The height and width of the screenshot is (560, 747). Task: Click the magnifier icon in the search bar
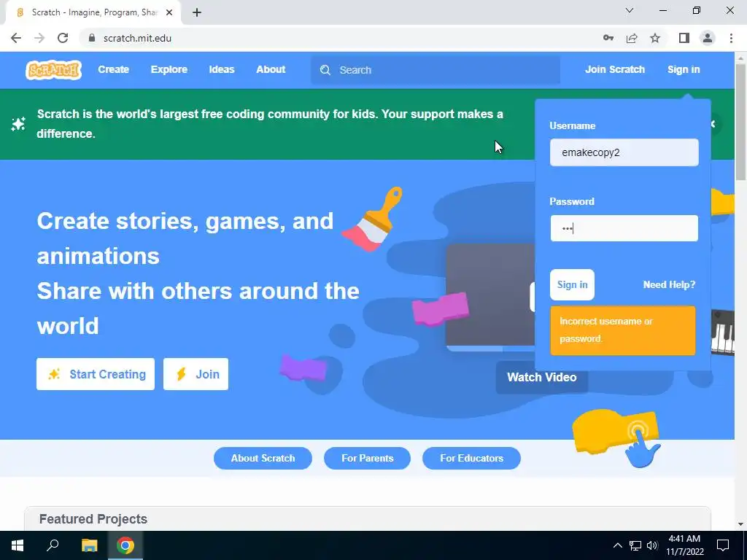325,70
